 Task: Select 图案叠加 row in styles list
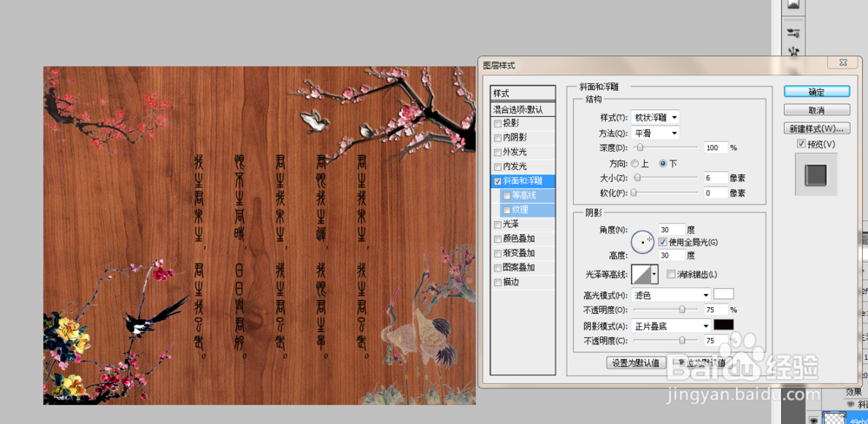pos(523,268)
